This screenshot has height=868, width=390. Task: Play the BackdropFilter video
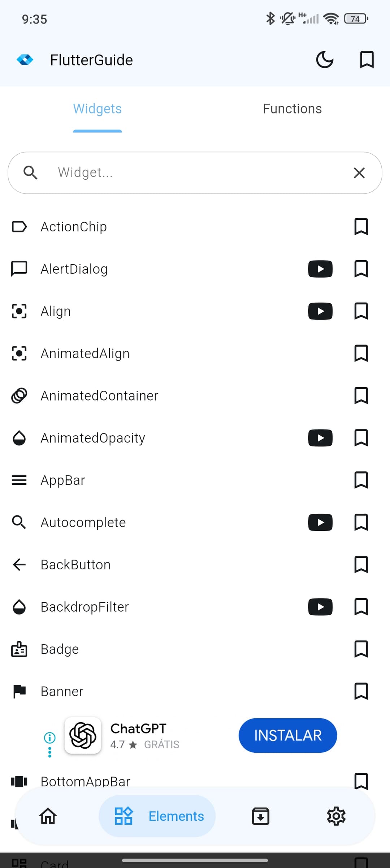[320, 607]
